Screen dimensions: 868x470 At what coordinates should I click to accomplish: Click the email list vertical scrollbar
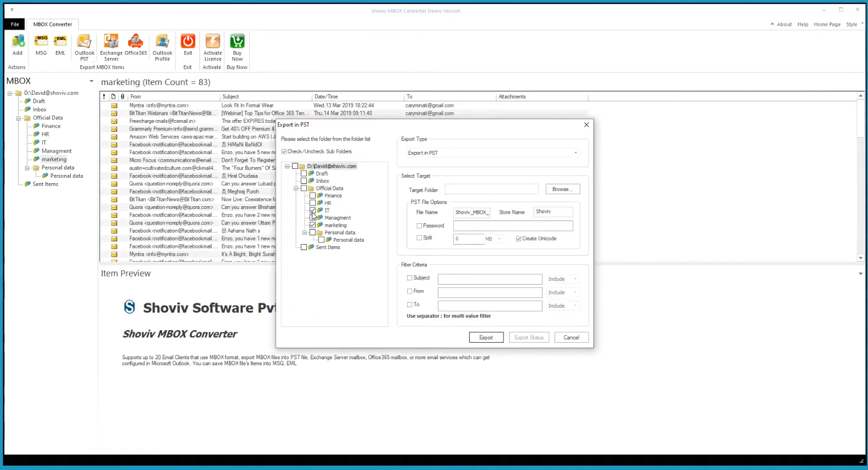pyautogui.click(x=860, y=177)
